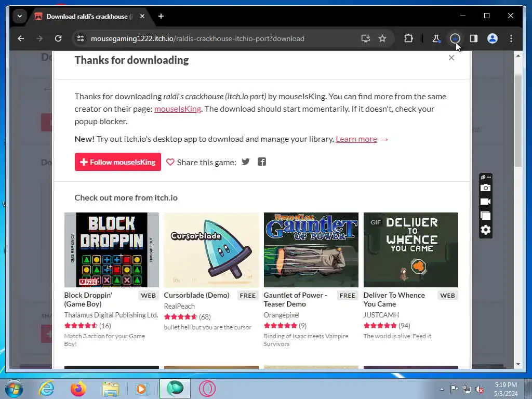This screenshot has width=532, height=399.
Task: Take a screenshot with the camera icon
Action: pyautogui.click(x=486, y=188)
